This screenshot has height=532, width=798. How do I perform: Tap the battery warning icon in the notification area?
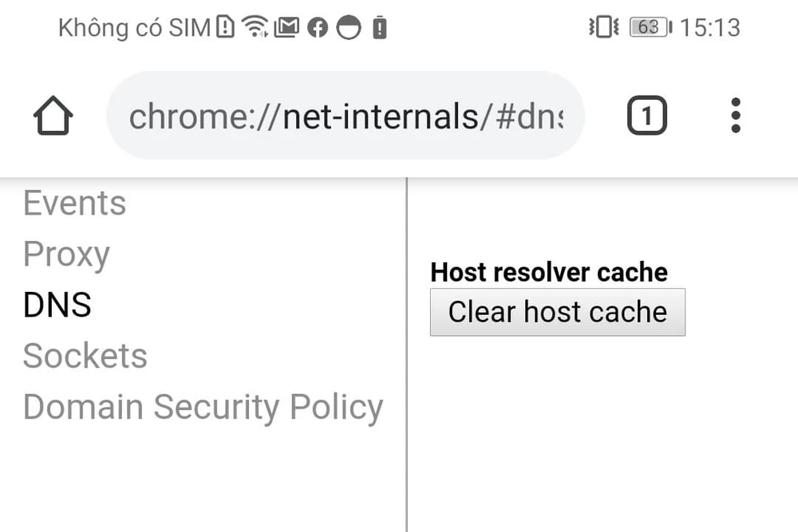[x=379, y=26]
